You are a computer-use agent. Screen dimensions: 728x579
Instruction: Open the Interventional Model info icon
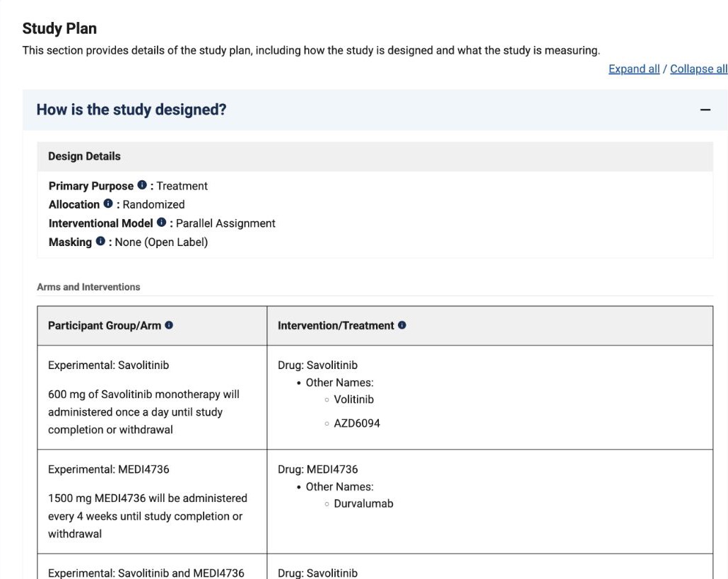click(x=162, y=223)
